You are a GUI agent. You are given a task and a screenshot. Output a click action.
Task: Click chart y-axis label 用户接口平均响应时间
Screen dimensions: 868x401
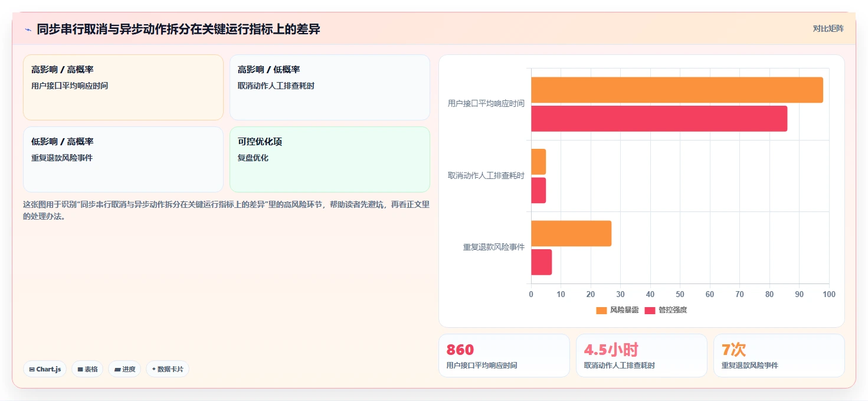pos(486,104)
